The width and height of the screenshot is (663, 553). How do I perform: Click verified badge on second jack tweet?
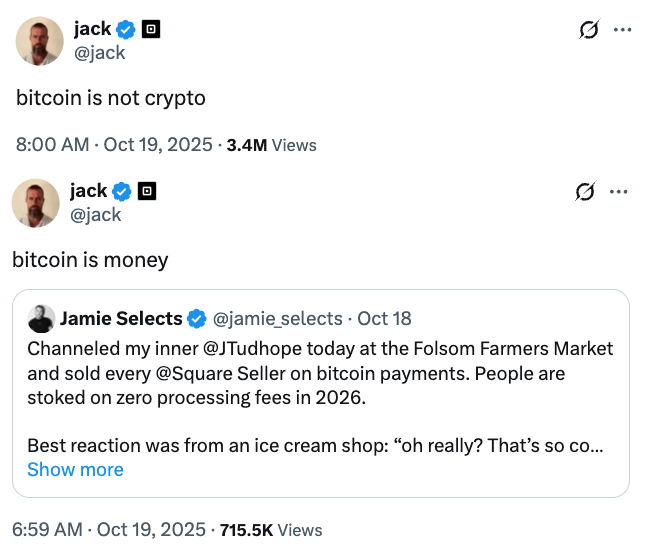(x=123, y=191)
